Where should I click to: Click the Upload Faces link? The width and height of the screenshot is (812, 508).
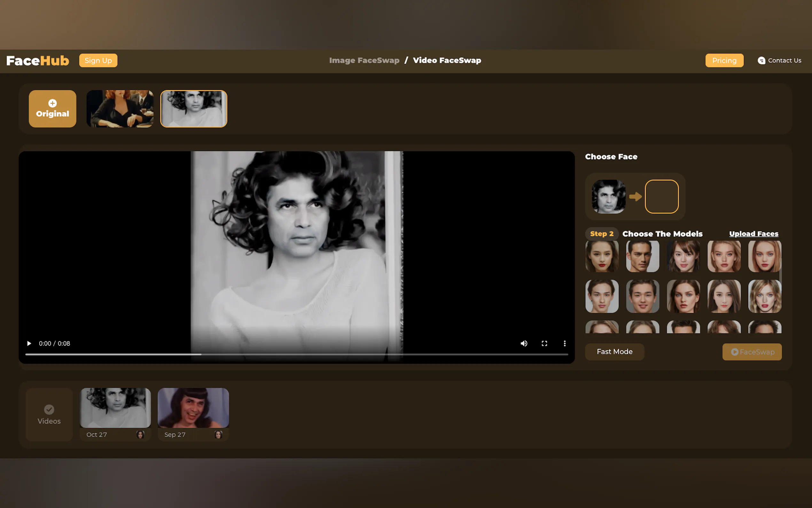point(753,234)
